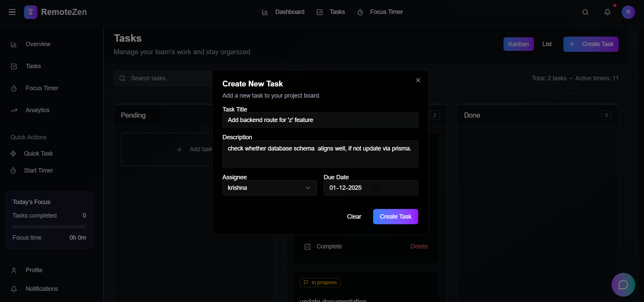This screenshot has width=644, height=302.
Task: Click the Analytics trend icon
Action: point(14,110)
